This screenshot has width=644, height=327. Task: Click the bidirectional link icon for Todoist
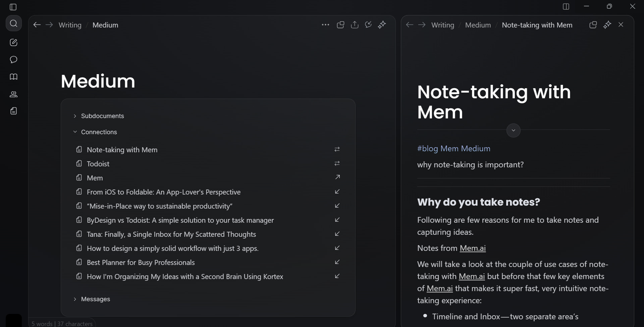337,163
